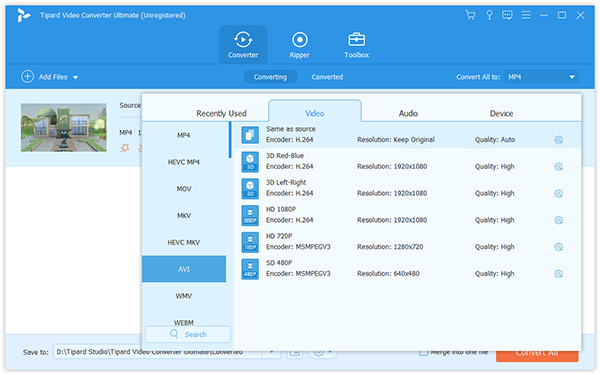Switch to the Converter module
Image resolution: width=600 pixels, height=375 pixels.
click(x=243, y=45)
